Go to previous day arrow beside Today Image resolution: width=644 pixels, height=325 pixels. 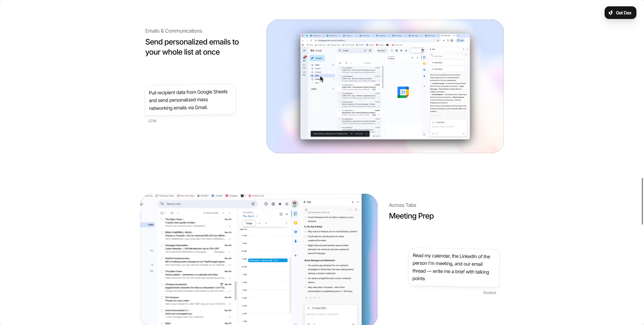259,223
